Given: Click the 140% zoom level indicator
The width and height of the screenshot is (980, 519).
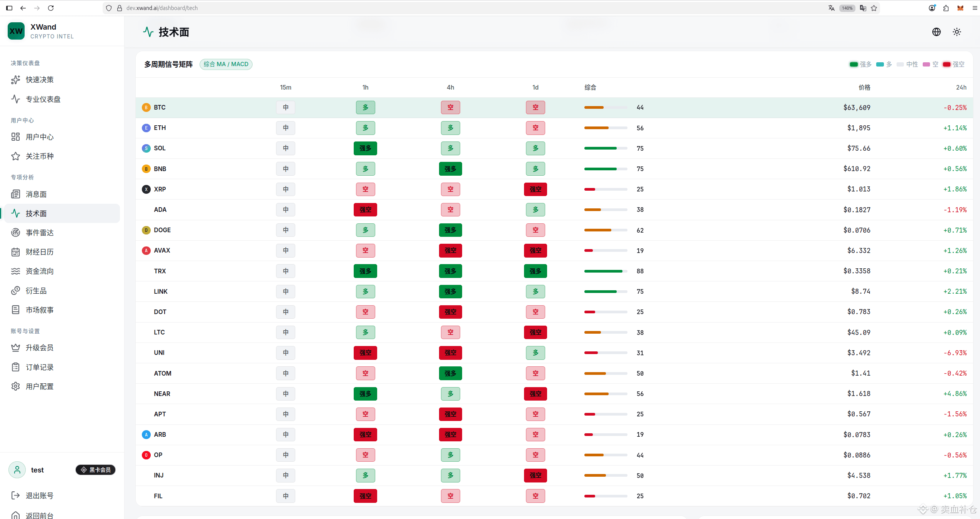Looking at the screenshot, I should point(847,8).
